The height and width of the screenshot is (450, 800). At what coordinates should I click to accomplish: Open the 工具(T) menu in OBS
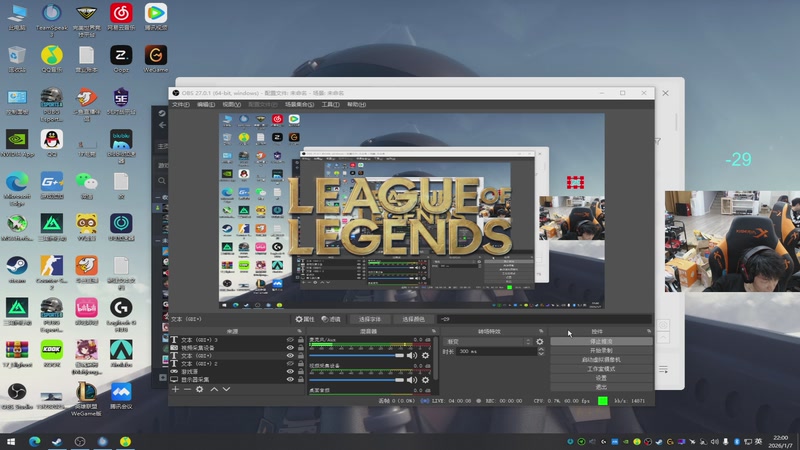pyautogui.click(x=330, y=105)
